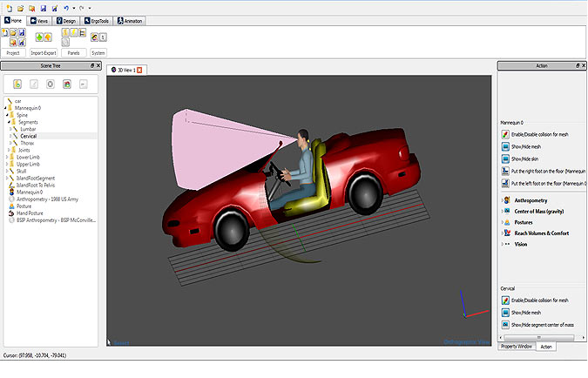Click the fourth Scene Tree toolbar icon
The image size is (588, 378).
[66, 84]
